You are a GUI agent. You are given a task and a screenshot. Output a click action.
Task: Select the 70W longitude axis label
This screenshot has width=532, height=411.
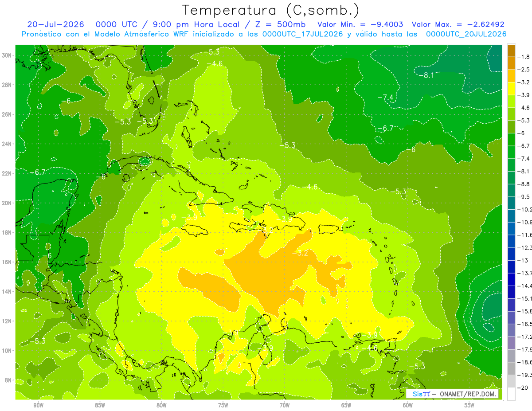[x=285, y=405]
